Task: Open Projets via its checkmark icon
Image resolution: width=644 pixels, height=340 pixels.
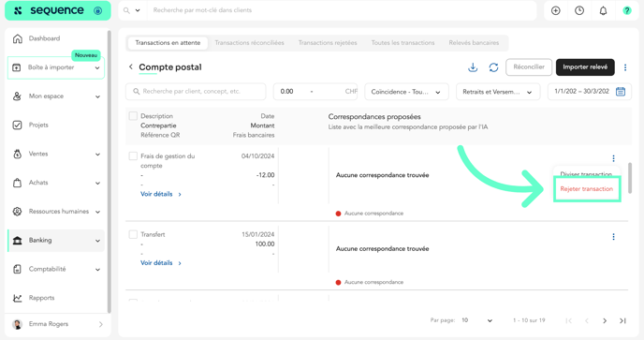Action: click(x=17, y=125)
